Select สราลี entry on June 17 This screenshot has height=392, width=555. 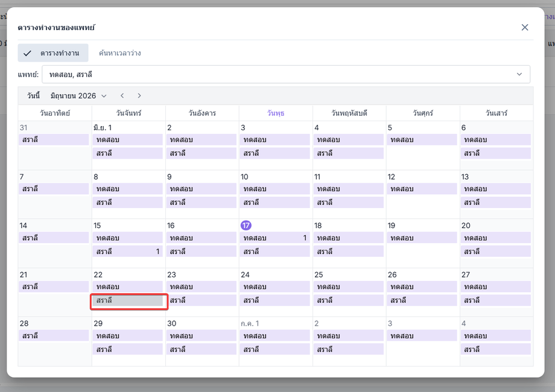[274, 251]
